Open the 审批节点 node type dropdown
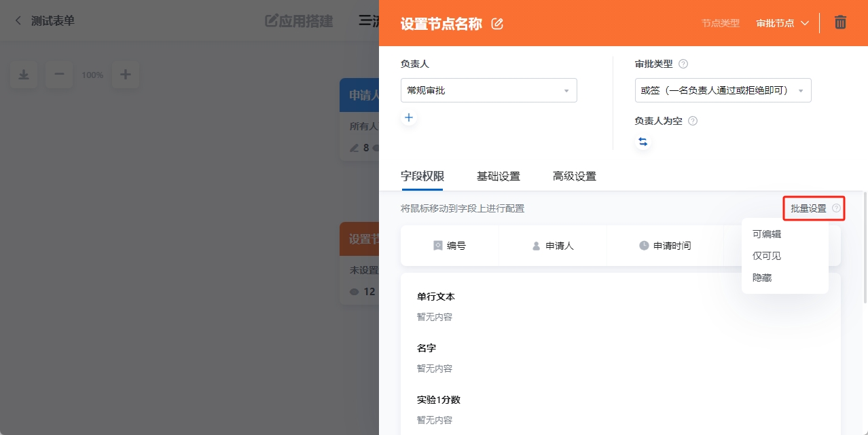The width and height of the screenshot is (868, 435). click(782, 22)
